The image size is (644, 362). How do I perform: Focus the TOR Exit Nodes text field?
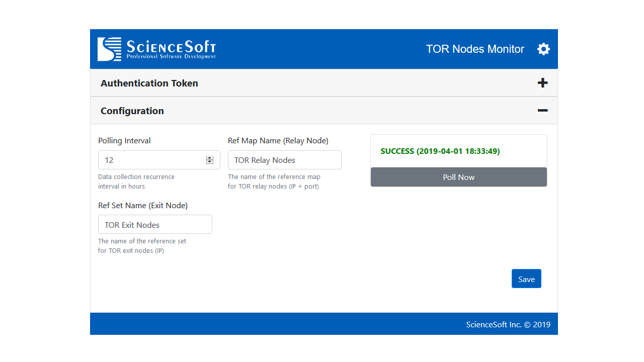tap(155, 224)
